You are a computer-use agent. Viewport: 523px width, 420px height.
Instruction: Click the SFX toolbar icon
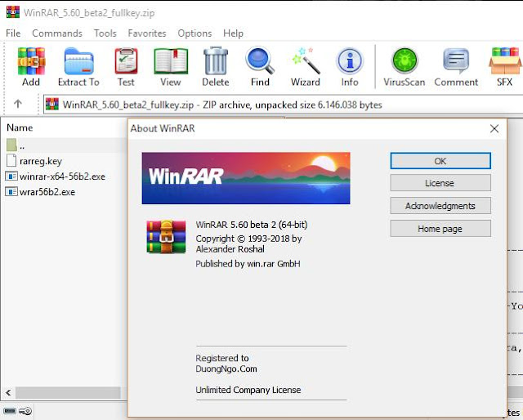(505, 61)
